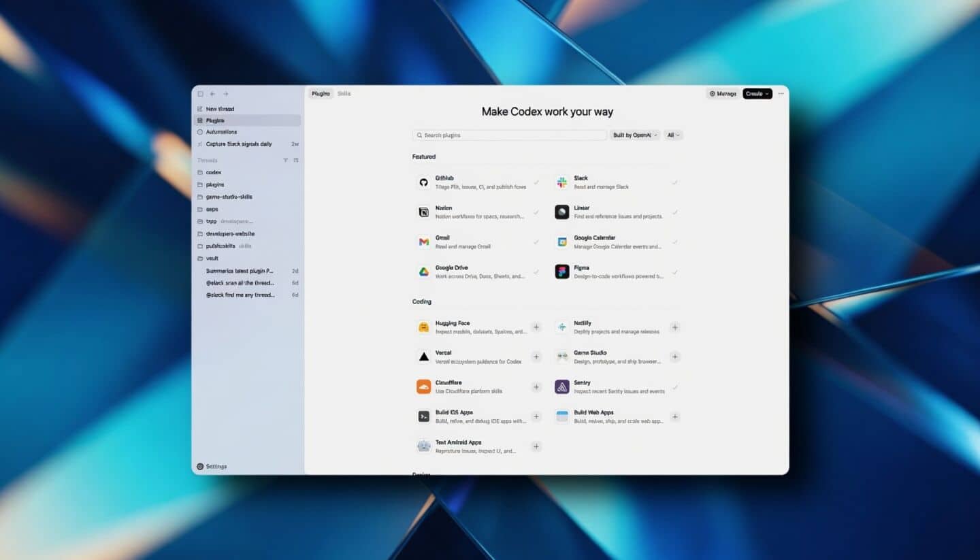Image resolution: width=980 pixels, height=560 pixels.
Task: Switch to the Skills tab
Action: click(x=344, y=94)
